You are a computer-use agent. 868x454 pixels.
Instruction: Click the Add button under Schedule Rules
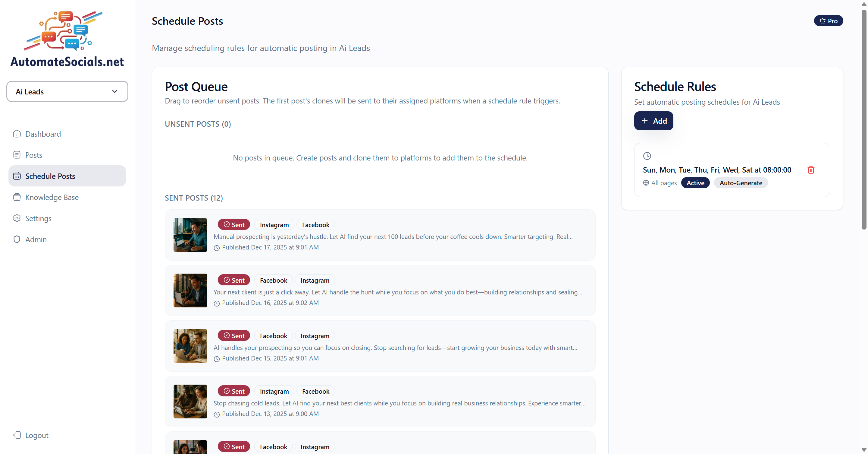click(653, 121)
